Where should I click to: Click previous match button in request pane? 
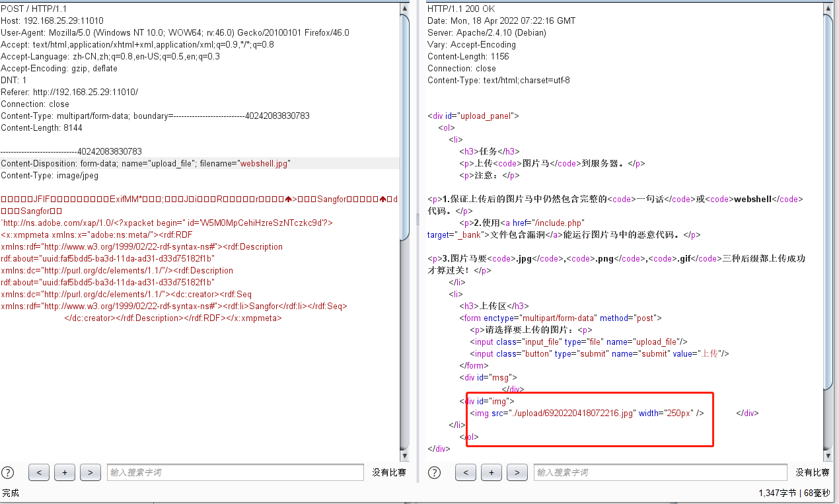coord(39,472)
